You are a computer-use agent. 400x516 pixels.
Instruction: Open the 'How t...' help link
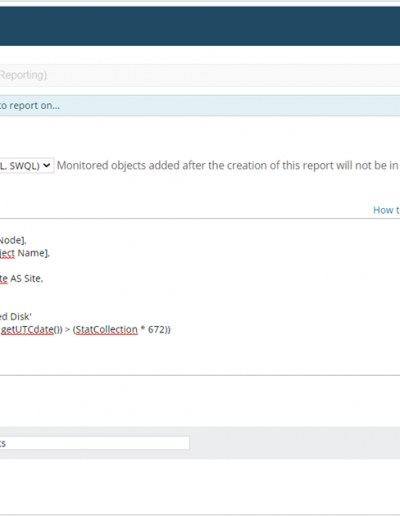(x=386, y=210)
